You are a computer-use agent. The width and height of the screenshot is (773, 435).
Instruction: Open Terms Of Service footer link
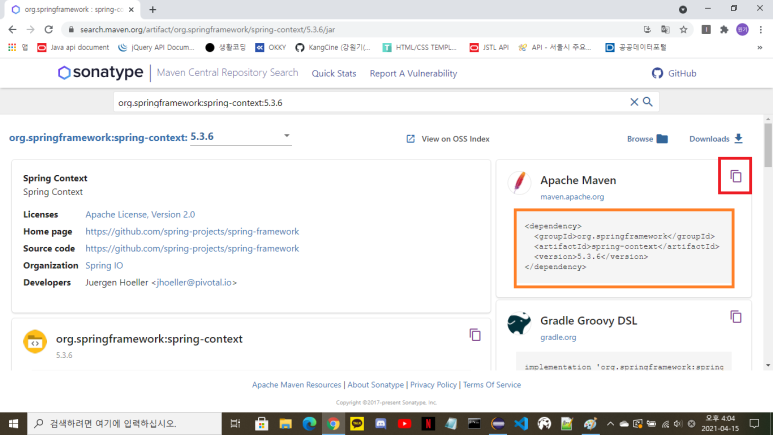click(x=492, y=385)
